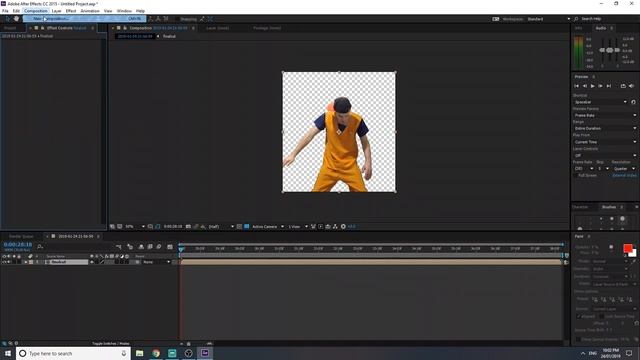Image resolution: width=640 pixels, height=360 pixels.
Task: Open the Animation menu
Action: [90, 11]
